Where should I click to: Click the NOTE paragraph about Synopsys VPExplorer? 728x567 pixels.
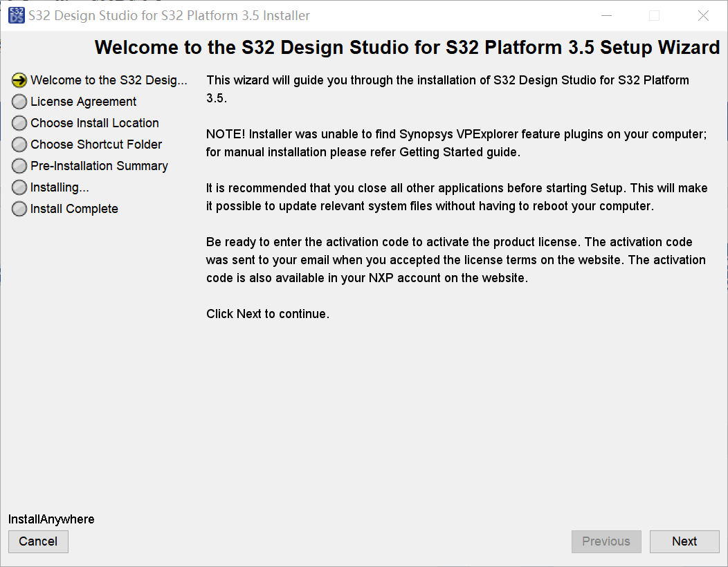pos(456,143)
